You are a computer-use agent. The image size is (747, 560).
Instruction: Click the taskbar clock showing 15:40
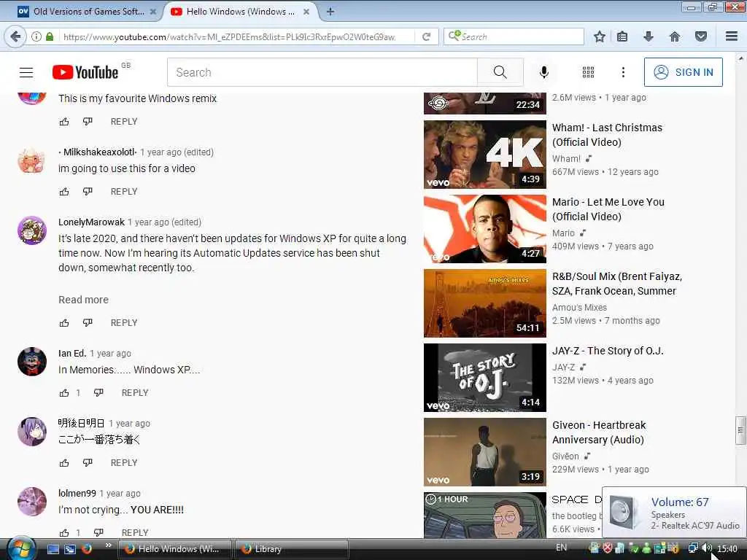(727, 549)
